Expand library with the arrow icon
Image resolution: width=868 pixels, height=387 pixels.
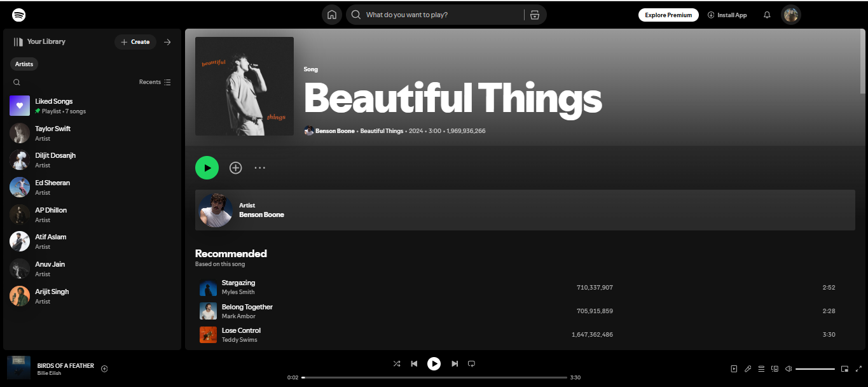coord(167,42)
